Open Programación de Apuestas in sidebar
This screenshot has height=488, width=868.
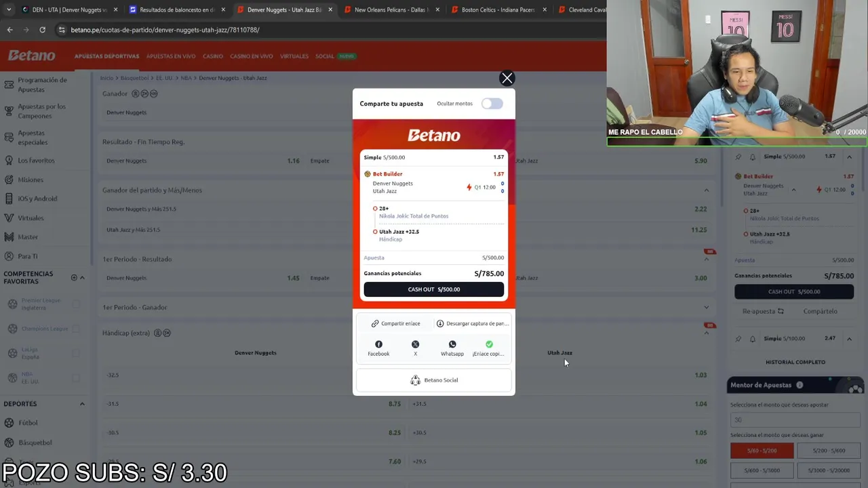(x=42, y=85)
